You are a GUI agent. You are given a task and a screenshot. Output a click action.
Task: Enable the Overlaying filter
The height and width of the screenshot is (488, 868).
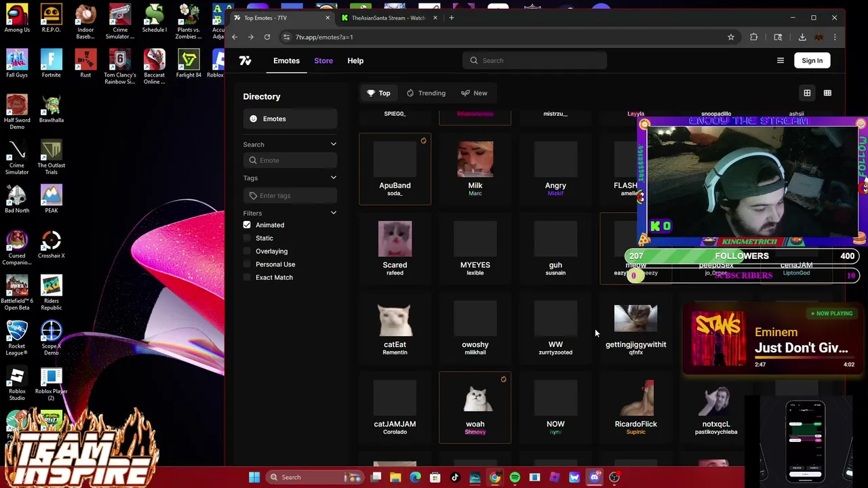247,251
